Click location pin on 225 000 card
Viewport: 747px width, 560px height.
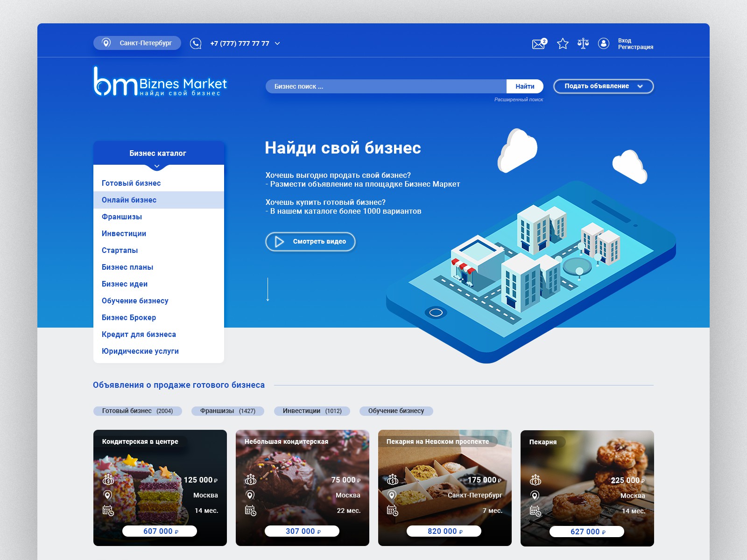(x=535, y=496)
